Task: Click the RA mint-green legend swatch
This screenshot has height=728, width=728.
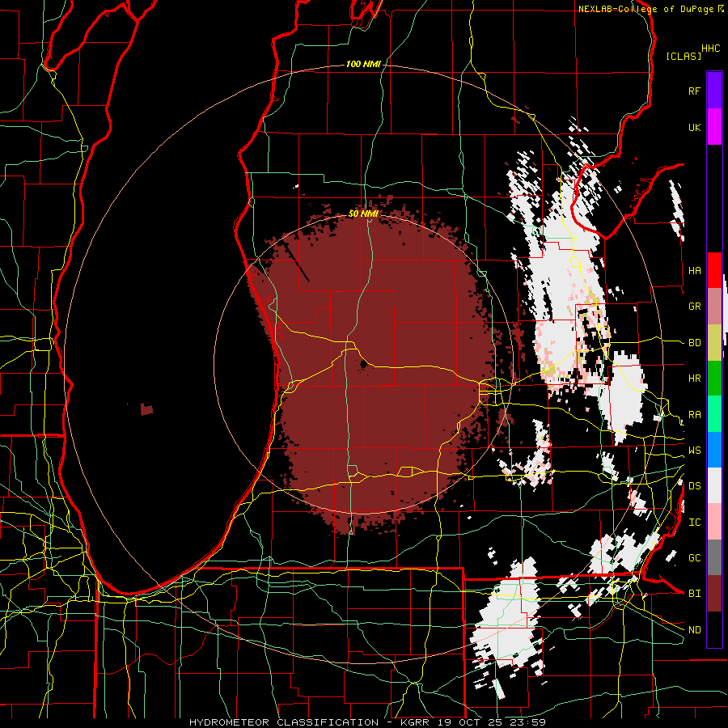Action: click(x=714, y=414)
